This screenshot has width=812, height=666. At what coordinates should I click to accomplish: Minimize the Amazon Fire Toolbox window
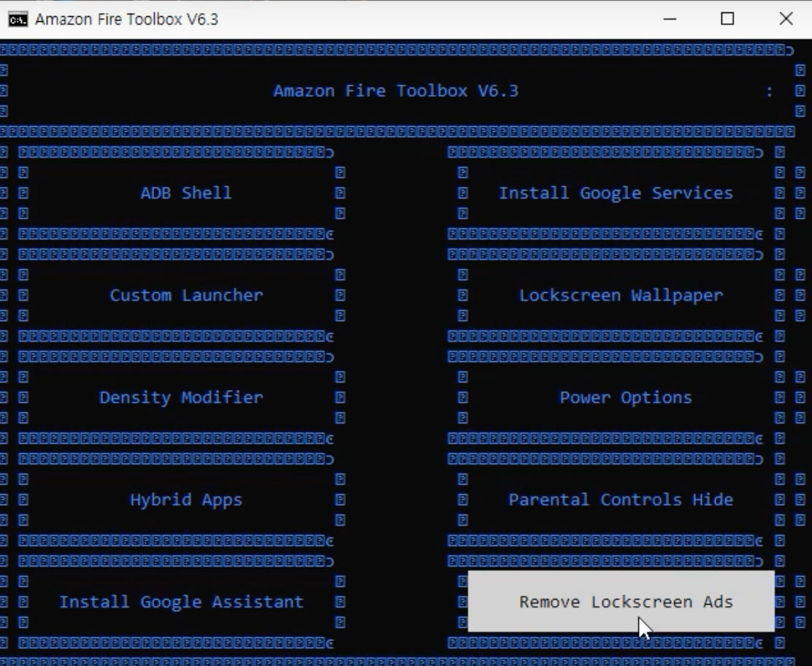(x=670, y=19)
